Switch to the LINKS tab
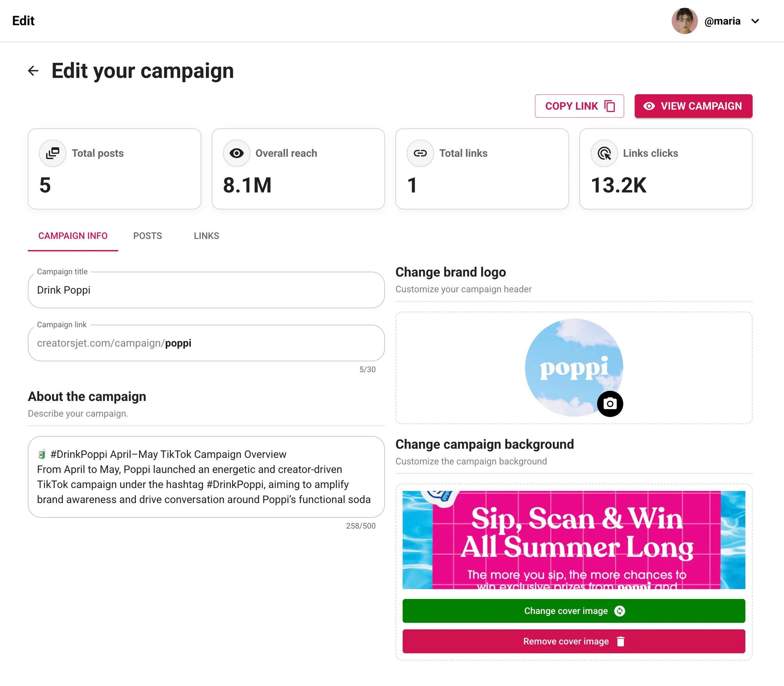This screenshot has height=686, width=784. tap(206, 236)
